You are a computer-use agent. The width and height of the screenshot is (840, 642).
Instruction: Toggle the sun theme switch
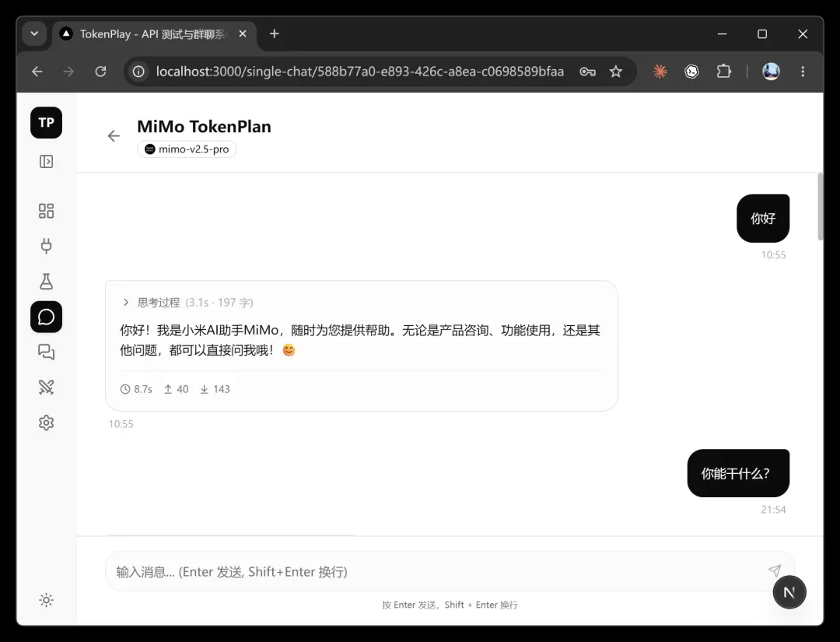(x=46, y=600)
